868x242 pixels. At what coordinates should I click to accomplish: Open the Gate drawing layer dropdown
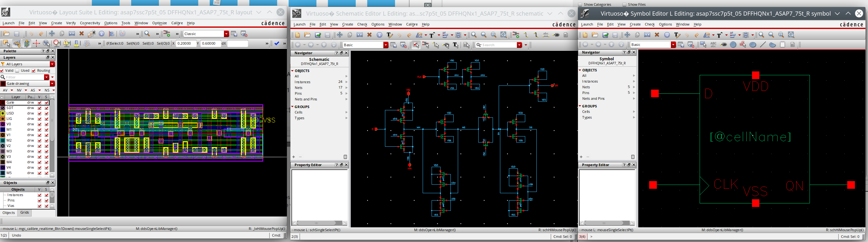click(52, 83)
